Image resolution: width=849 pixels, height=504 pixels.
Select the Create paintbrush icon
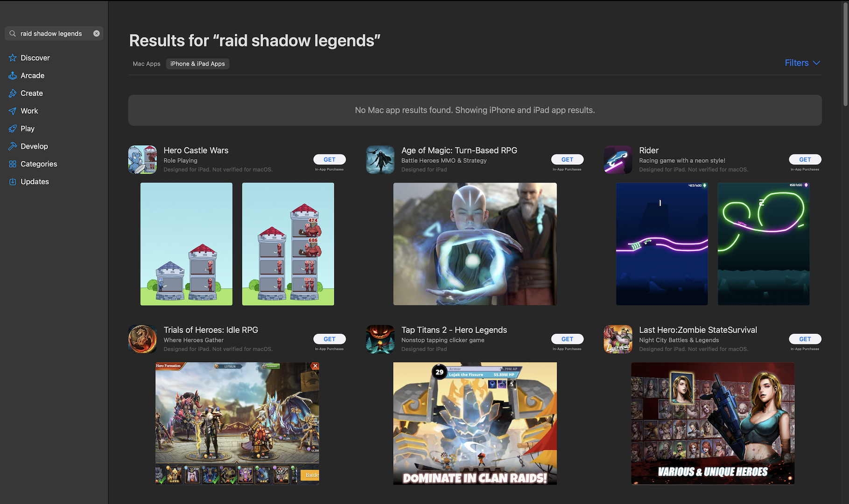pyautogui.click(x=13, y=93)
